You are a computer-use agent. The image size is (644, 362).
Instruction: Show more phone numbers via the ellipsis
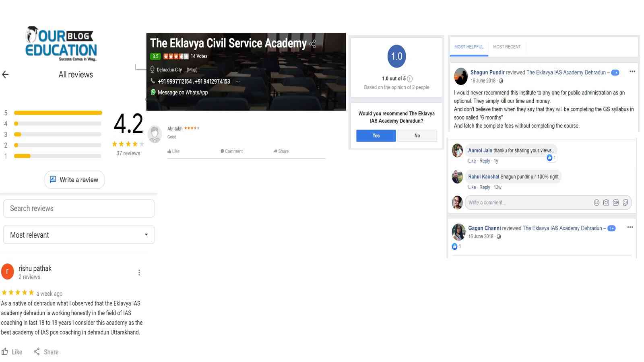pos(238,81)
